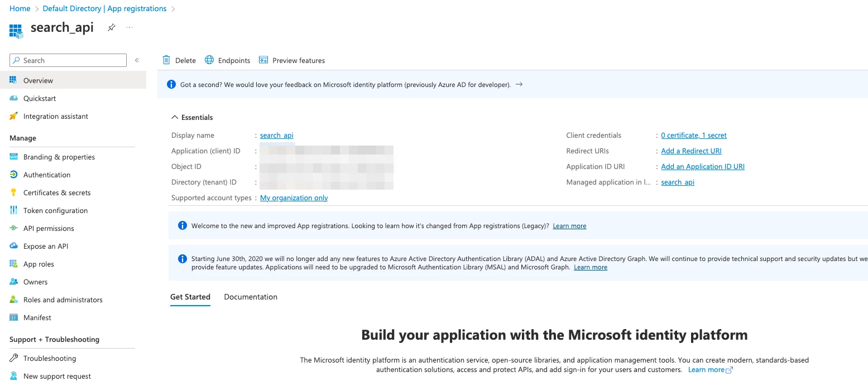The image size is (868, 391).
Task: Click the Roles and administrators icon
Action: pos(13,300)
